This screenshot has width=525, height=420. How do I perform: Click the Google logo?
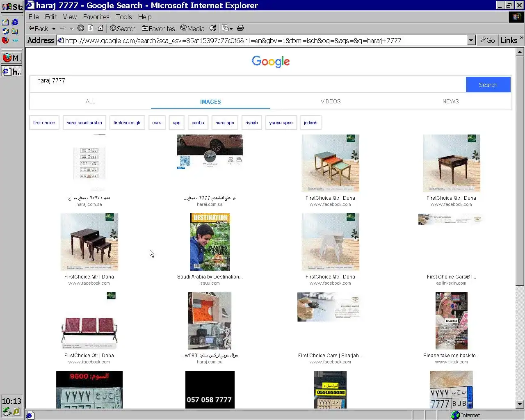(x=271, y=62)
